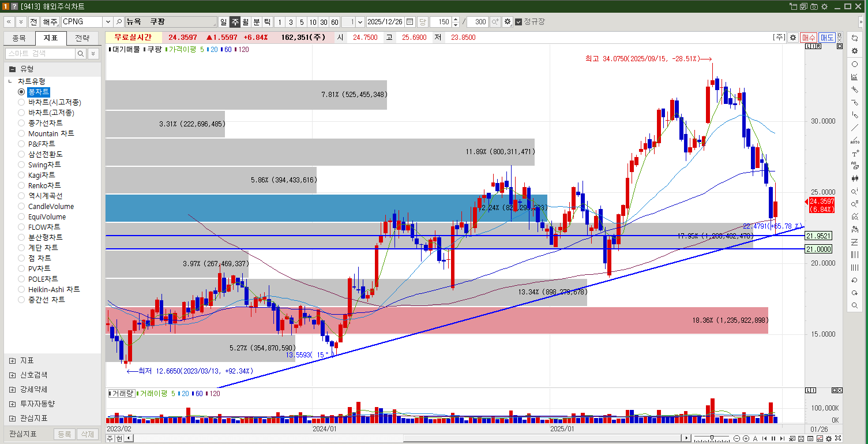Click the camera capture icon in title bar
The image size is (868, 444).
click(814, 6)
